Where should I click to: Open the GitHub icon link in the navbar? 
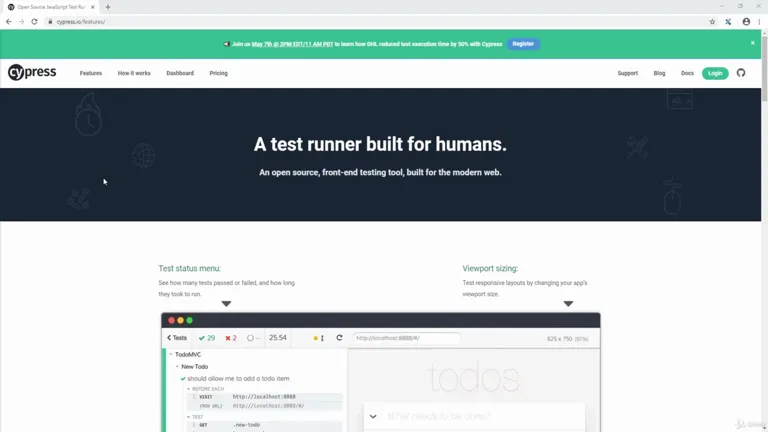(741, 73)
